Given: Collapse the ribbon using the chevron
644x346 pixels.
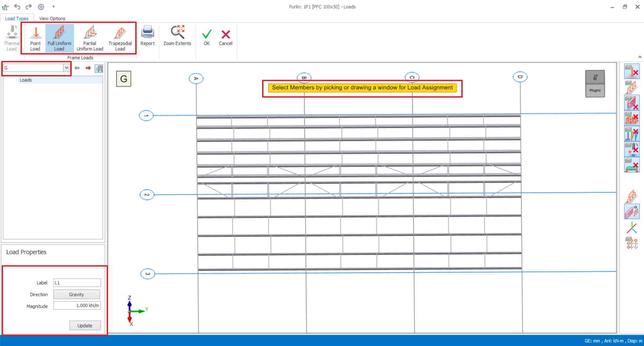Looking at the screenshot, I should click(640, 57).
